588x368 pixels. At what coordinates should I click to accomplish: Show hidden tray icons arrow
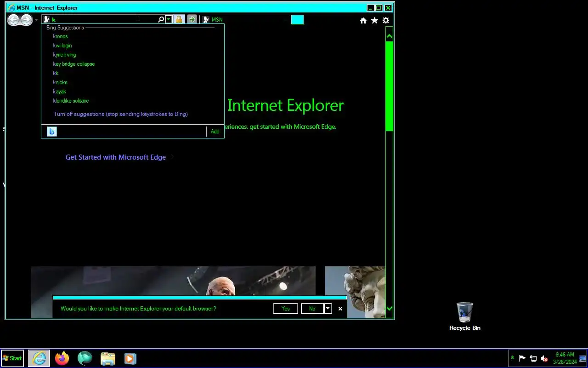point(513,358)
